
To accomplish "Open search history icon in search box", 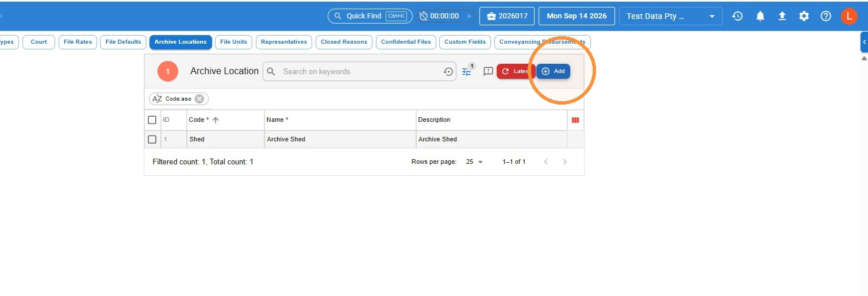I will [x=448, y=72].
